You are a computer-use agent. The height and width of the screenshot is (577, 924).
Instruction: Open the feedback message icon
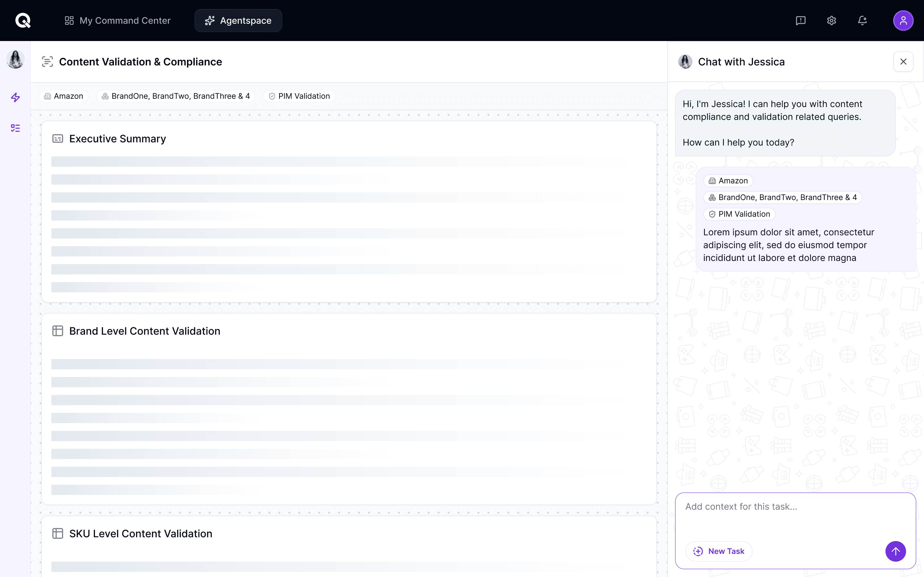[801, 21]
